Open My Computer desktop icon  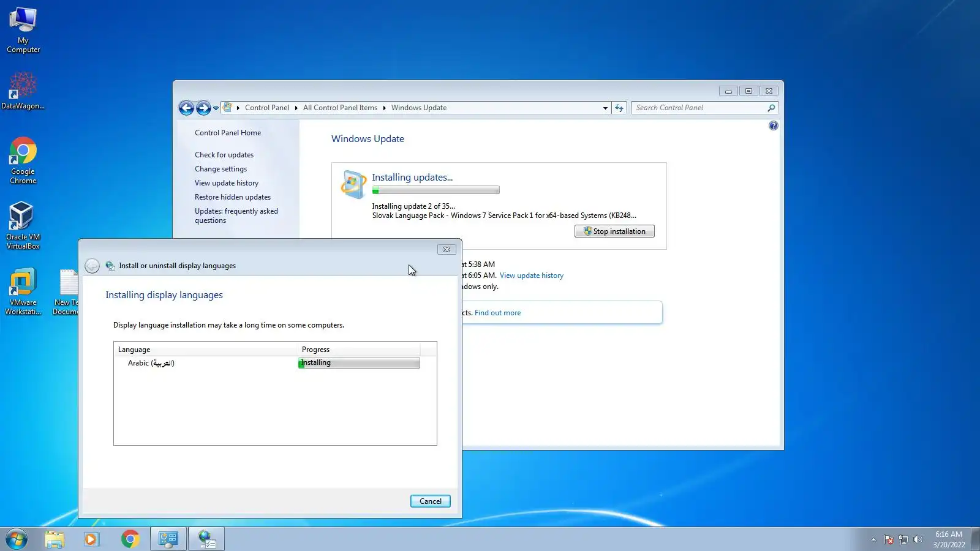click(23, 31)
